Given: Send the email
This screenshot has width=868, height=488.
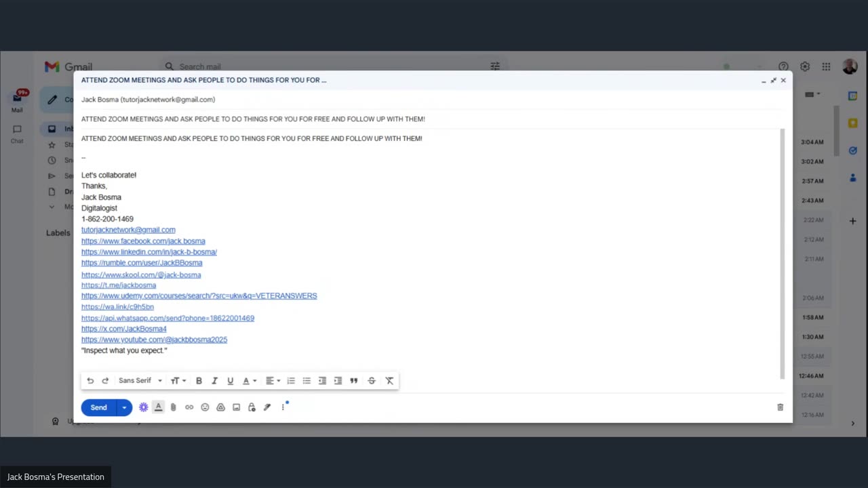Looking at the screenshot, I should pos(98,407).
